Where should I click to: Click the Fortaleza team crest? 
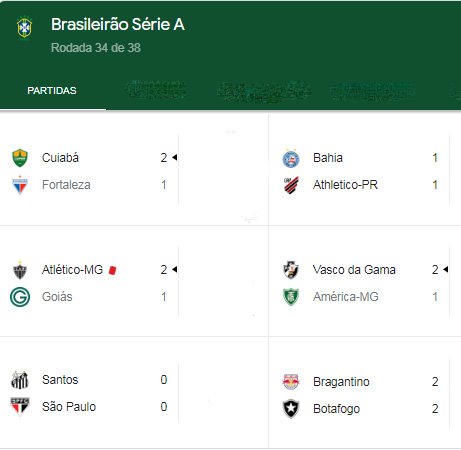20,185
